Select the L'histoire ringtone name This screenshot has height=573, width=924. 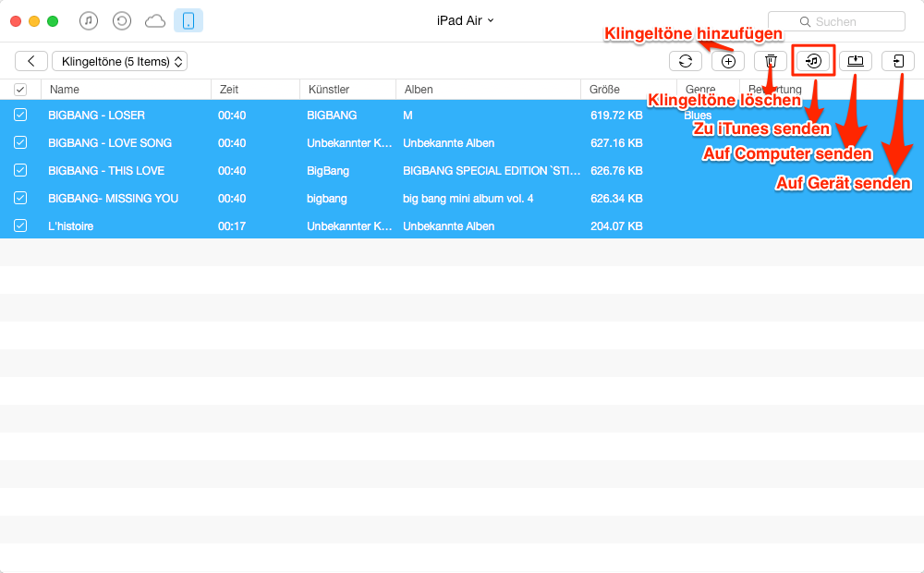(71, 226)
